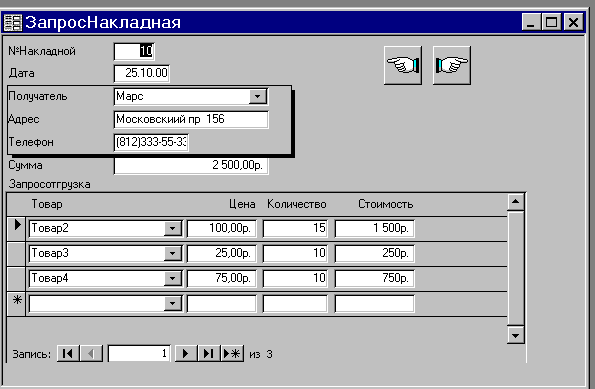Click the Телефон field with (812)333-55-33
The image size is (595, 389).
tap(151, 142)
